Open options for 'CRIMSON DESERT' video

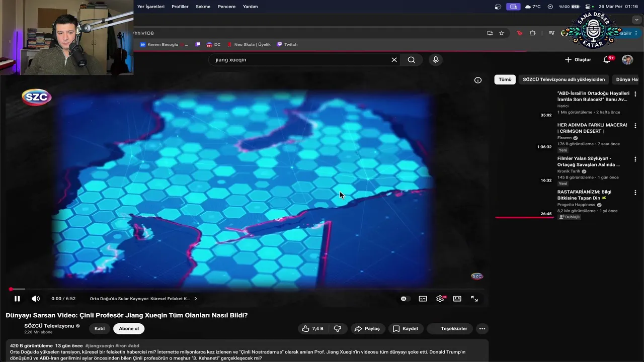tap(635, 126)
